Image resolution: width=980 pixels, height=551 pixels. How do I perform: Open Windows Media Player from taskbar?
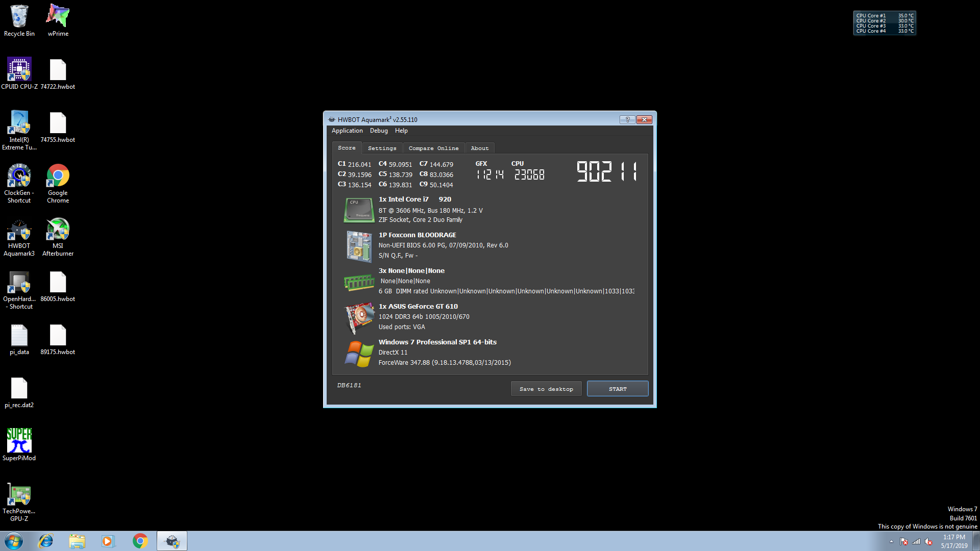(108, 541)
